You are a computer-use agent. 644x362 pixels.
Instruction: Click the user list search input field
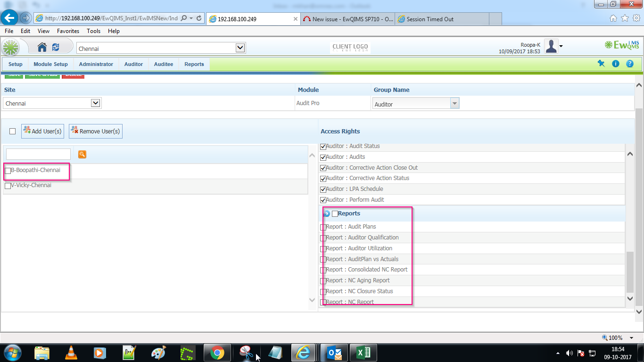click(39, 154)
